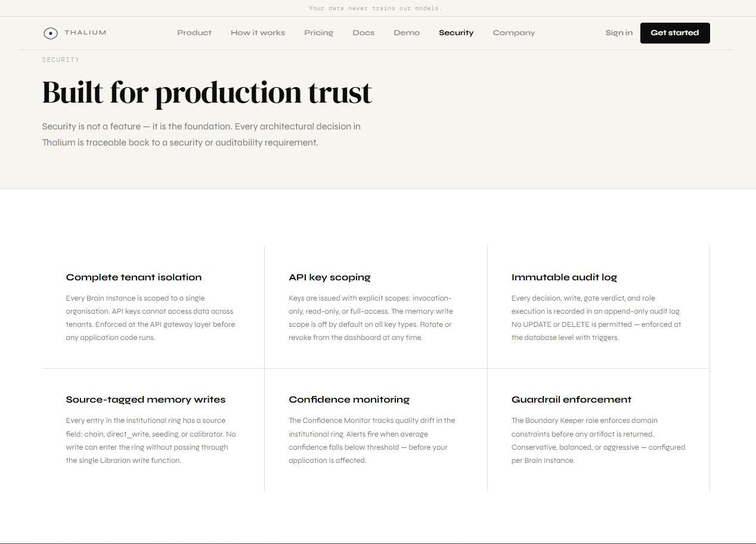
Task: Click the Immutable audit log heading
Action: tap(564, 277)
